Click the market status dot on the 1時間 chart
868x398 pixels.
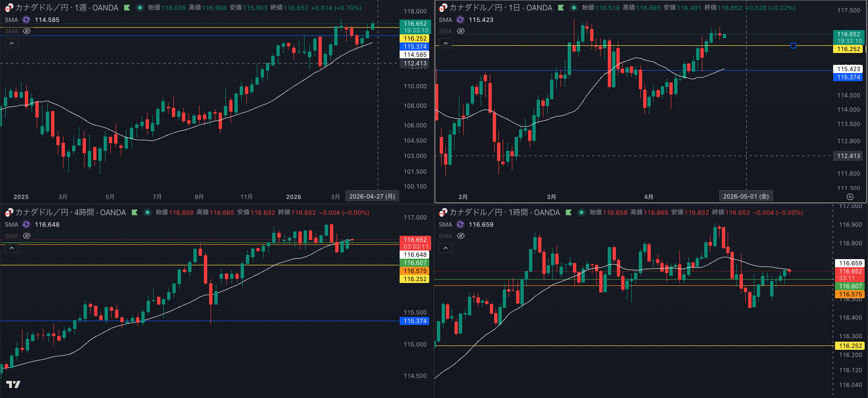(x=581, y=212)
